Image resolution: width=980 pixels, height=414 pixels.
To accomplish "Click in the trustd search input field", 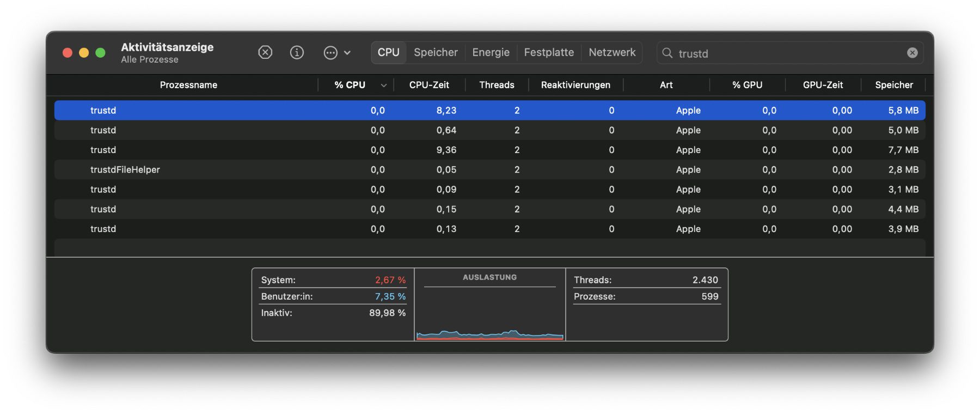I will coord(784,53).
